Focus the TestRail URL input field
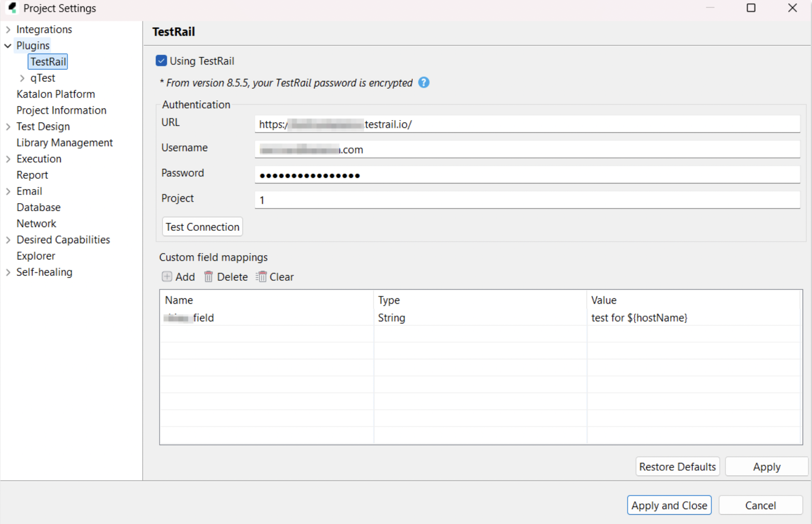 tap(527, 124)
